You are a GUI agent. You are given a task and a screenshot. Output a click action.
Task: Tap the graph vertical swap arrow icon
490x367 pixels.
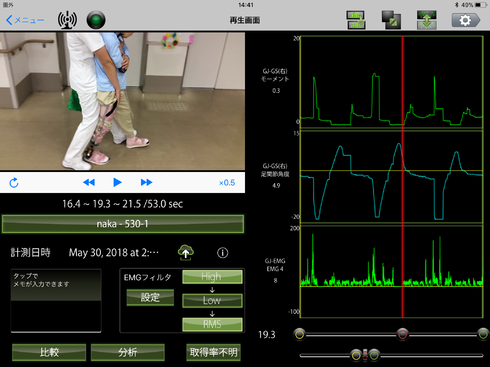point(427,20)
